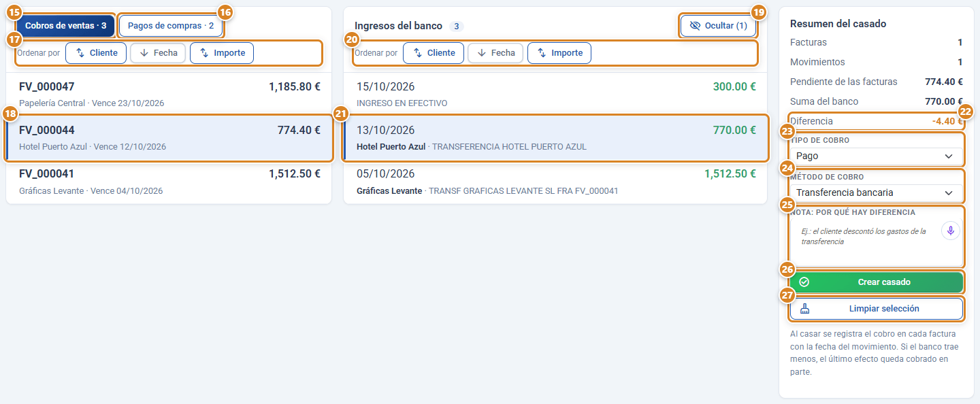Click the microphone dictation icon in the note field
The image size is (980, 404).
(951, 231)
